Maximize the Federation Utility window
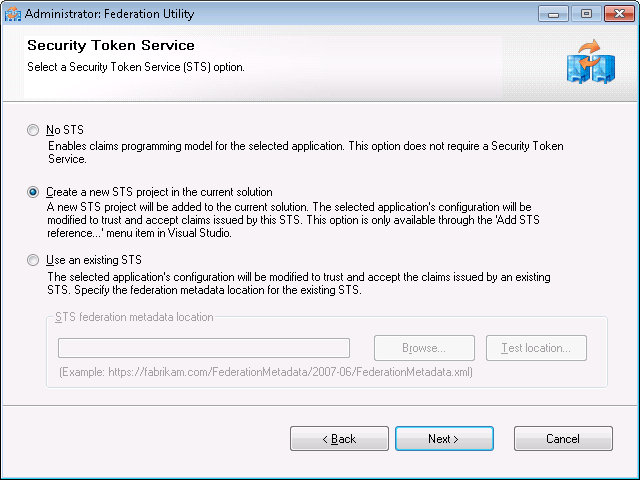This screenshot has height=480, width=640. [585, 14]
